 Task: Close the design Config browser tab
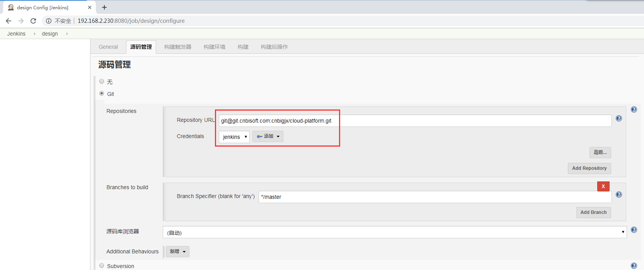click(x=90, y=7)
